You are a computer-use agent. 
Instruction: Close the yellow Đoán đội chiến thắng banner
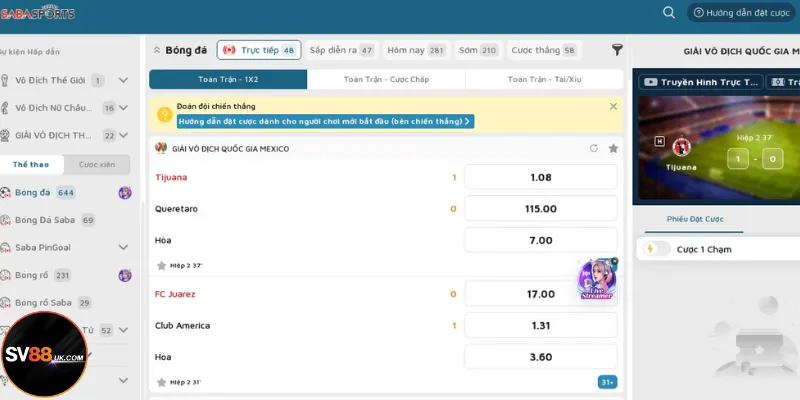613,105
